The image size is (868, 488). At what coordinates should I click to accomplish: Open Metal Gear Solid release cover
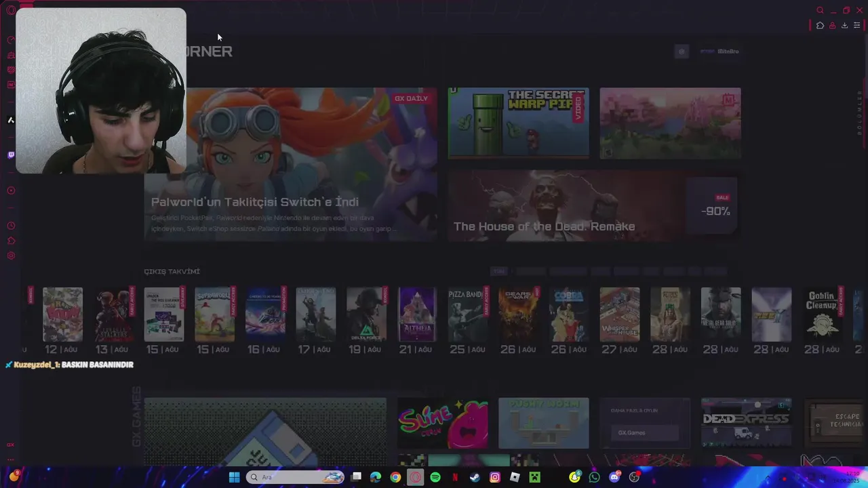[721, 314]
